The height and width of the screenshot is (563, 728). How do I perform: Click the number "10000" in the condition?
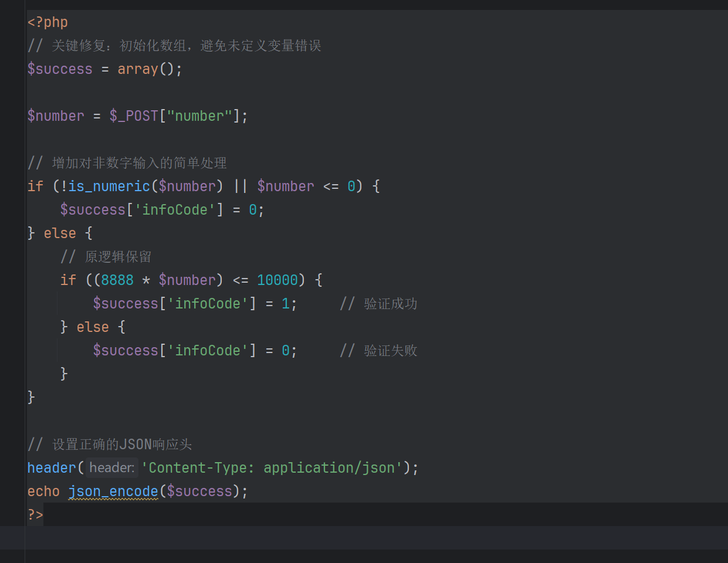point(277,280)
